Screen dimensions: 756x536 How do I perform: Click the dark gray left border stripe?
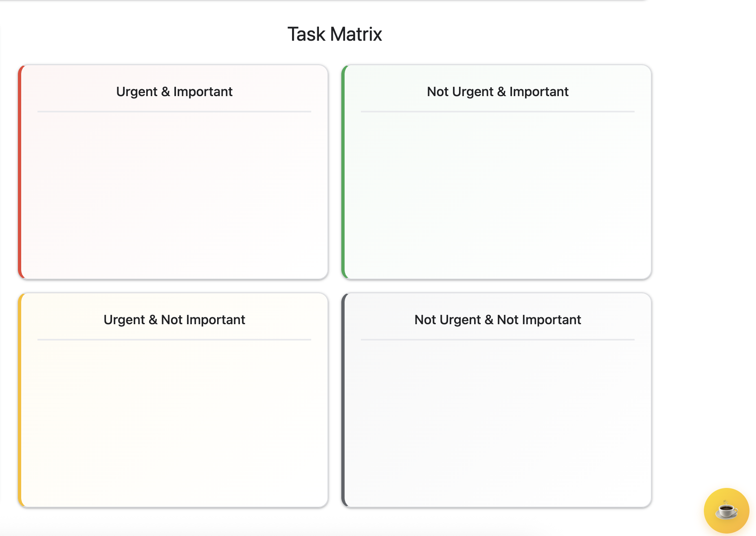[343, 400]
